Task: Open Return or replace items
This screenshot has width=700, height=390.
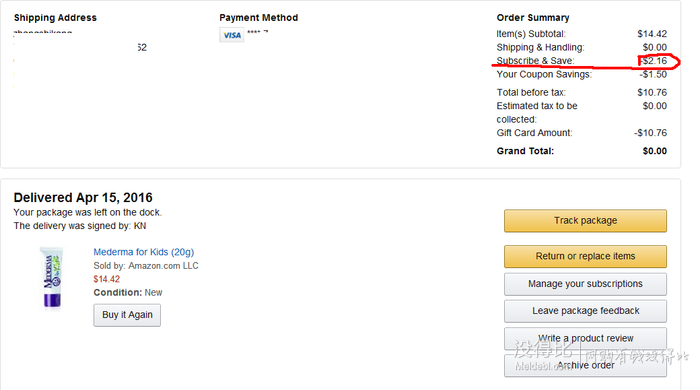Action: pos(585,257)
